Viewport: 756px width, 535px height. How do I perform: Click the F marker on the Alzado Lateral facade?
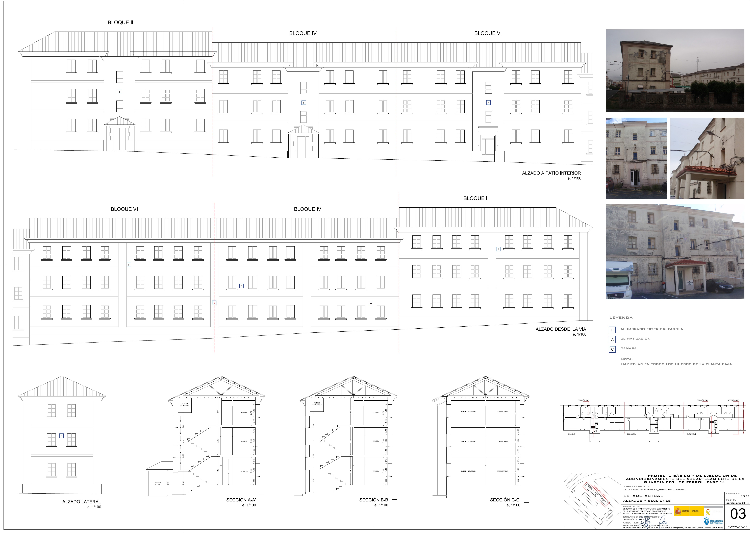(62, 435)
